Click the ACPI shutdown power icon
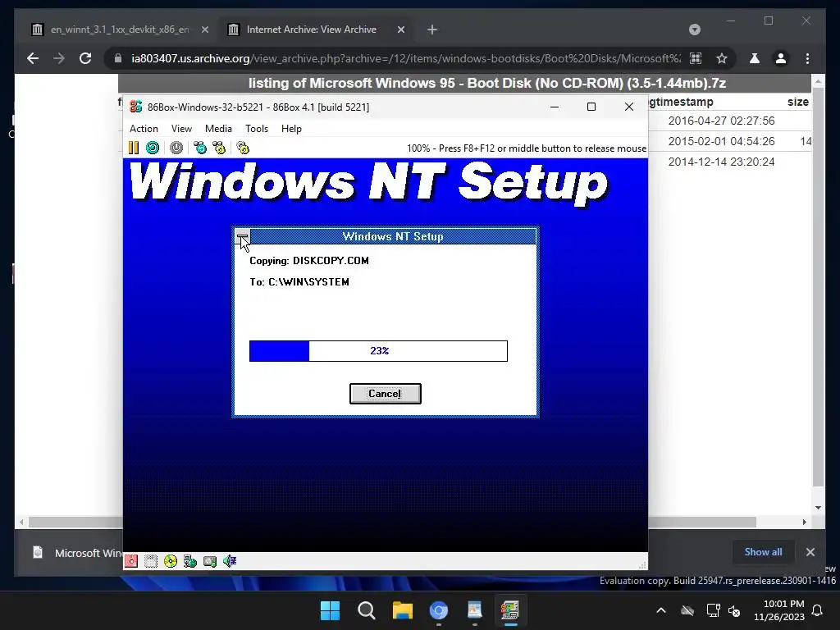The width and height of the screenshot is (840, 630). (176, 148)
